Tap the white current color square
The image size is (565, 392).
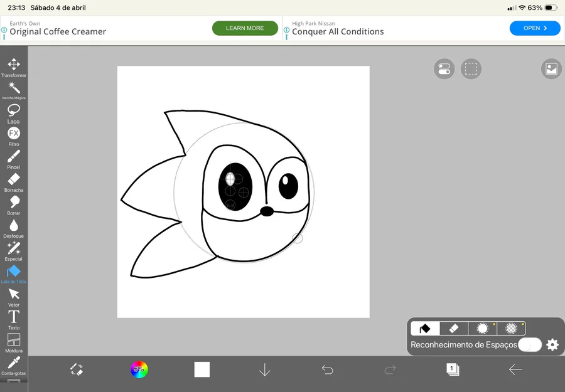click(202, 369)
